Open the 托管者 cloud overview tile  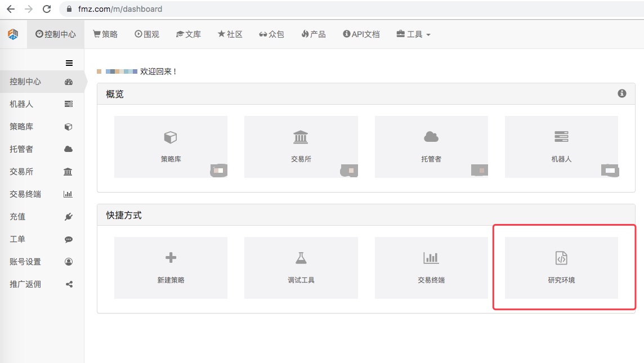tap(431, 146)
